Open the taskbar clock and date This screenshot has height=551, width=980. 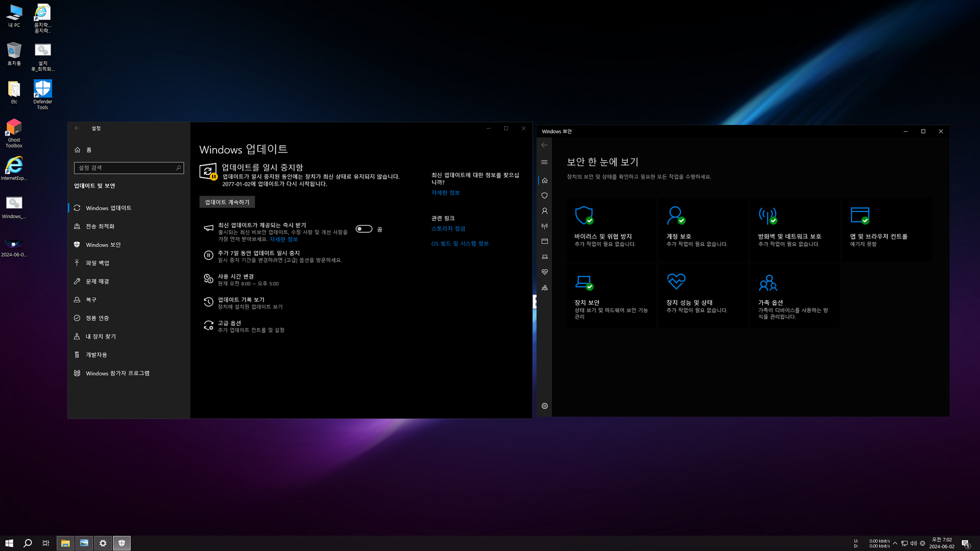tap(942, 543)
